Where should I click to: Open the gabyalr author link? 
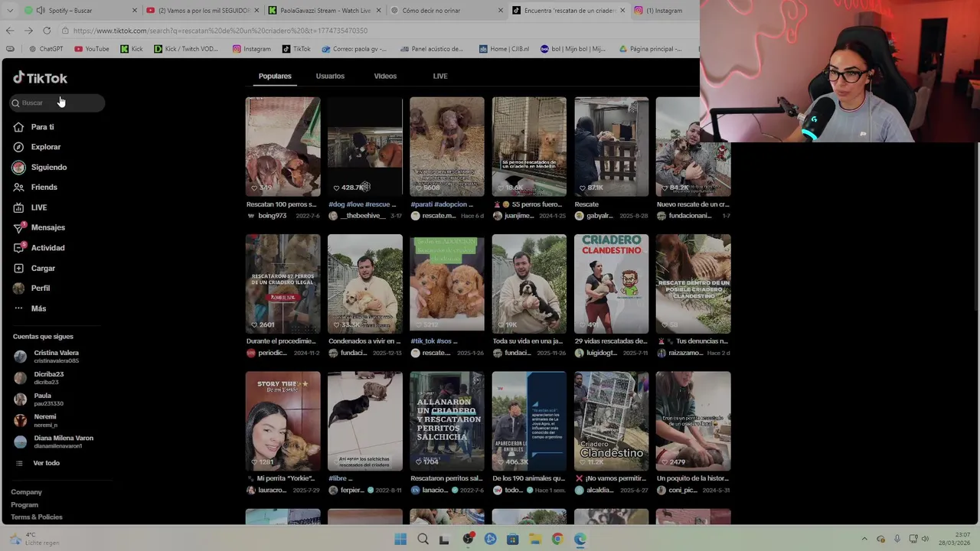[x=600, y=216]
